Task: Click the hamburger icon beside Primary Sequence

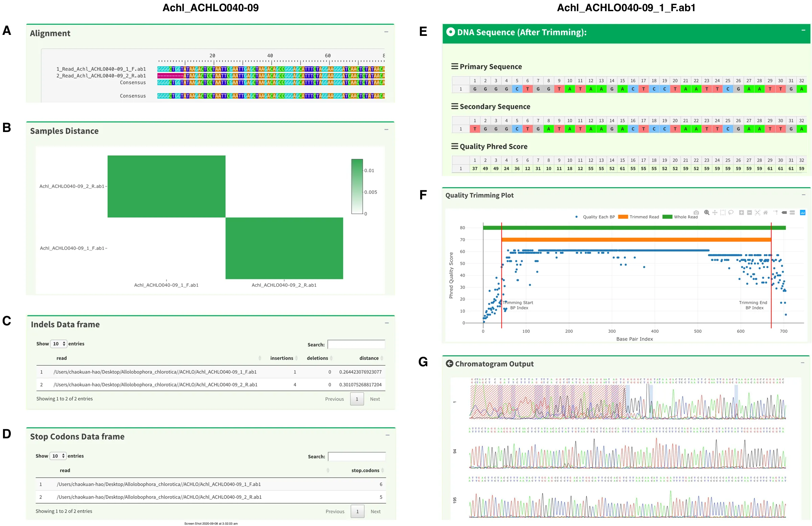Action: [455, 66]
